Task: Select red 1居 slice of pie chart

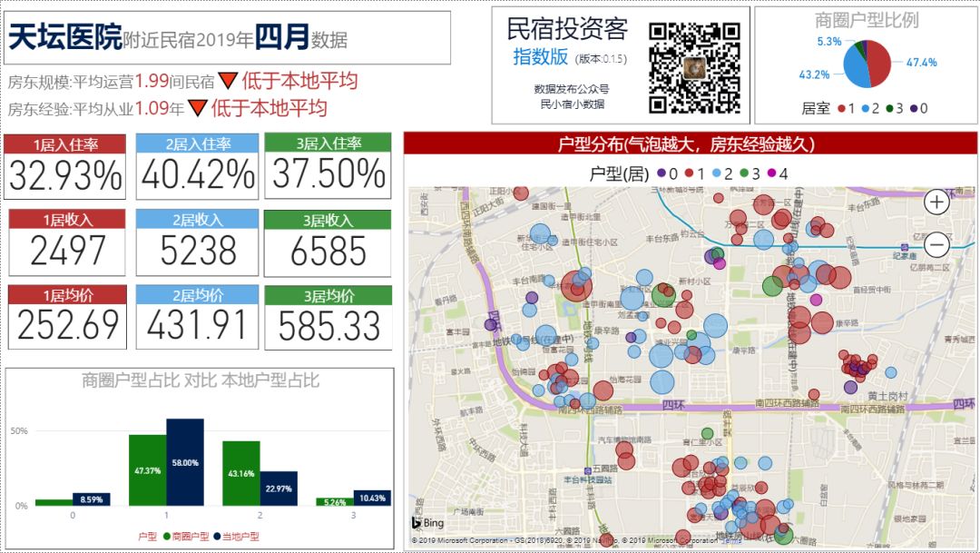Action: [879, 63]
